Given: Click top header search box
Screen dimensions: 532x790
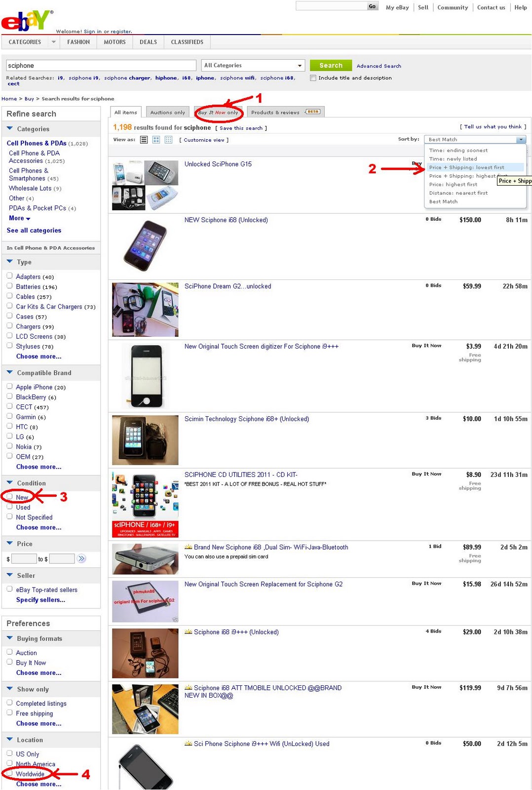Looking at the screenshot, I should tap(332, 6).
